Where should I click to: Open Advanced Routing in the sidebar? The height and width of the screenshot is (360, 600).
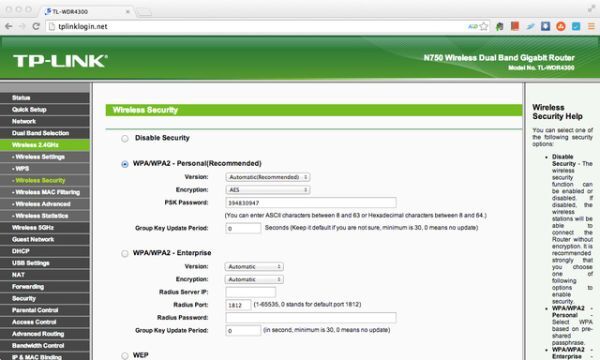[x=45, y=334]
